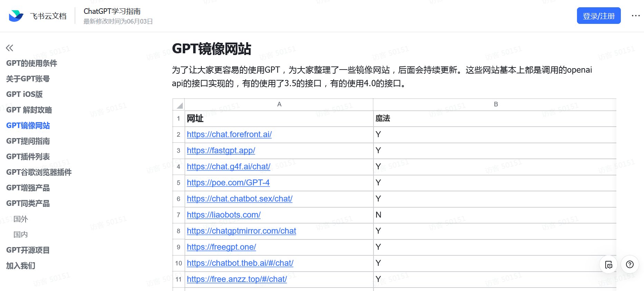Select the 国外 sub-item in the outline
The height and width of the screenshot is (291, 644).
(x=21, y=219)
